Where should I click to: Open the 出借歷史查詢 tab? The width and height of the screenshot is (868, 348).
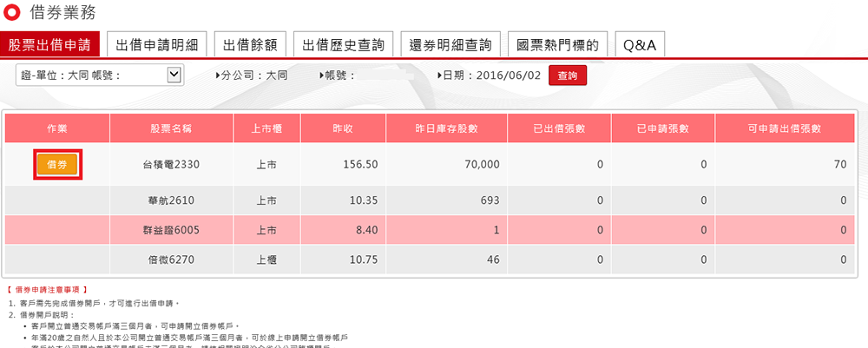click(343, 45)
